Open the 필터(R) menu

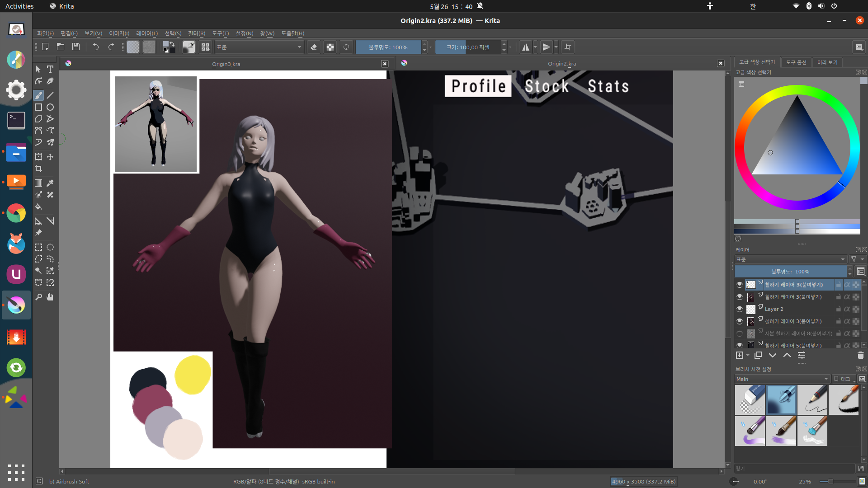point(196,33)
